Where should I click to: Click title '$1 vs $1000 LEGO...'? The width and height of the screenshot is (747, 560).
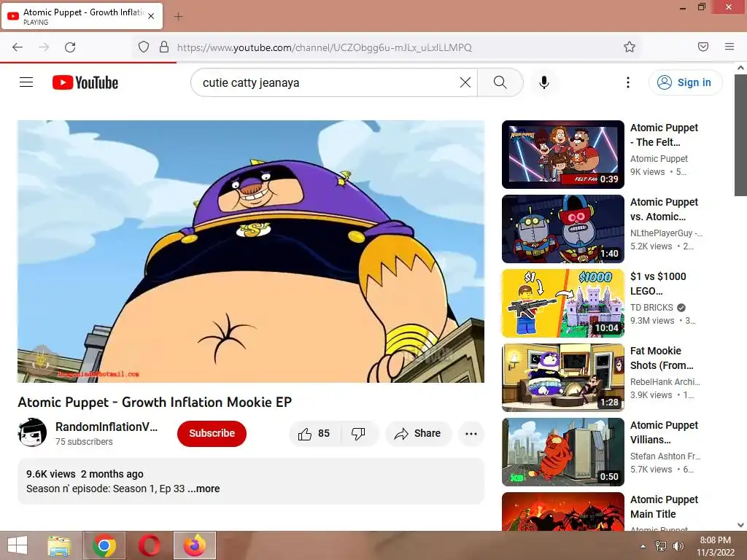pos(659,284)
